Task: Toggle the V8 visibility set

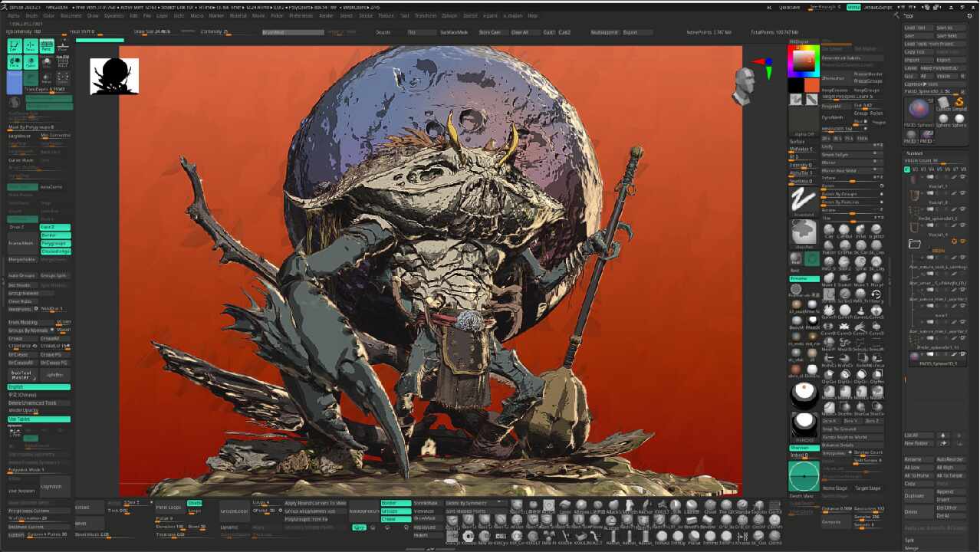Action: coord(964,169)
